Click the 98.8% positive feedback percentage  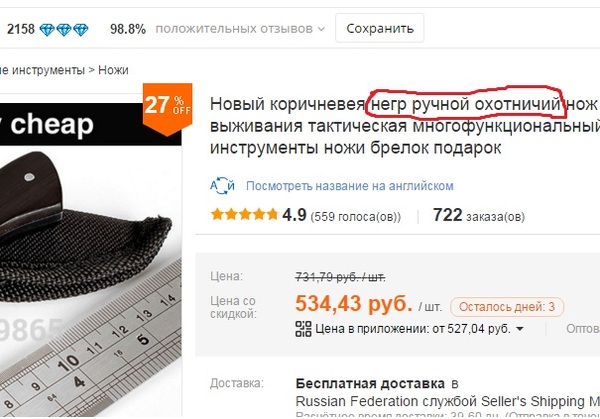pyautogui.click(x=128, y=29)
